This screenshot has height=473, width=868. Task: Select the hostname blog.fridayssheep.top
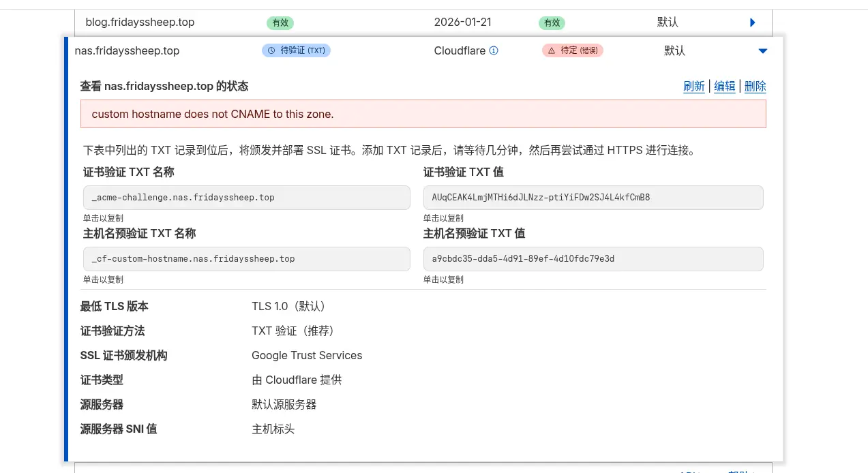pyautogui.click(x=139, y=22)
